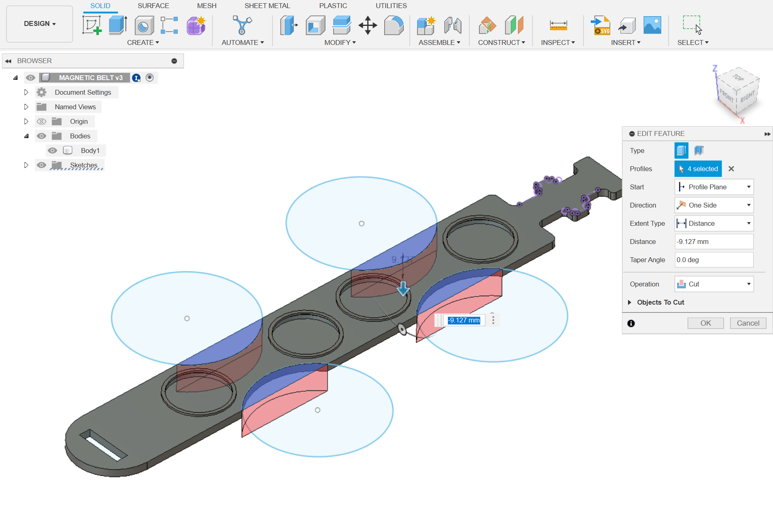The image size is (773, 532).
Task: Select the Create Form tool
Action: click(196, 25)
